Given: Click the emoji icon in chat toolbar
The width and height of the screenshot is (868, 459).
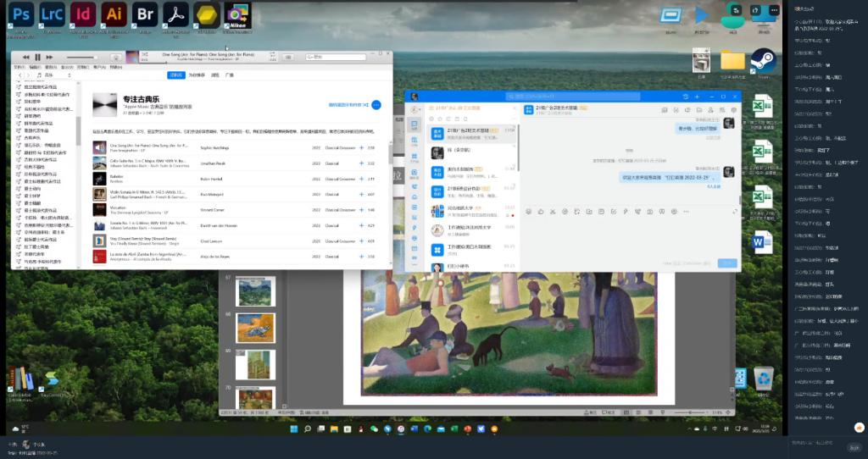Looking at the screenshot, I should point(529,211).
